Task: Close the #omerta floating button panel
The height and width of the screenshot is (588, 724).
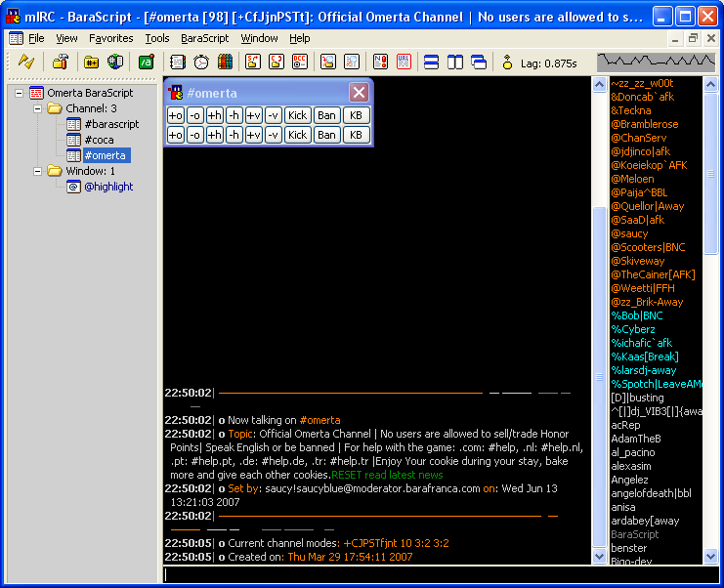Action: 359,93
